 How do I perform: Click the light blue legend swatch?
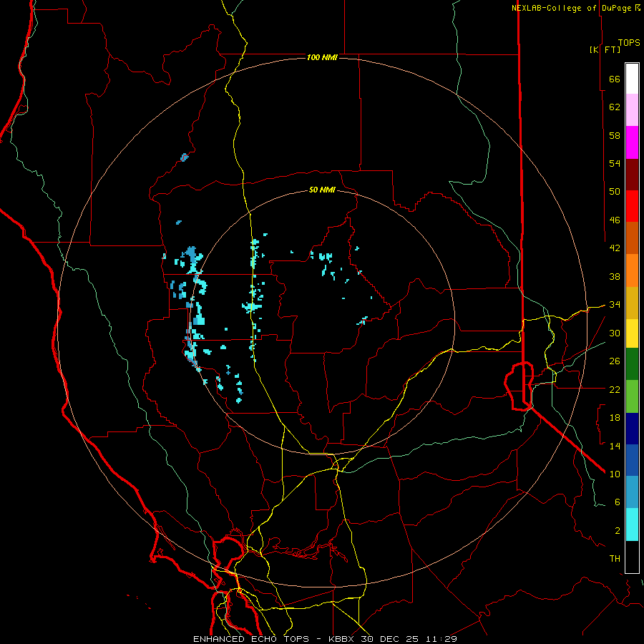[632, 492]
